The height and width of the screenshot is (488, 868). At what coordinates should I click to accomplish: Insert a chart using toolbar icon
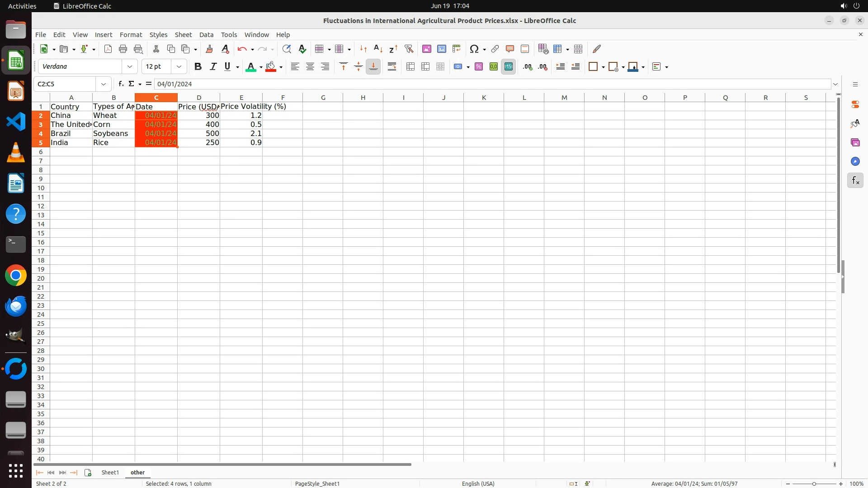(x=442, y=49)
